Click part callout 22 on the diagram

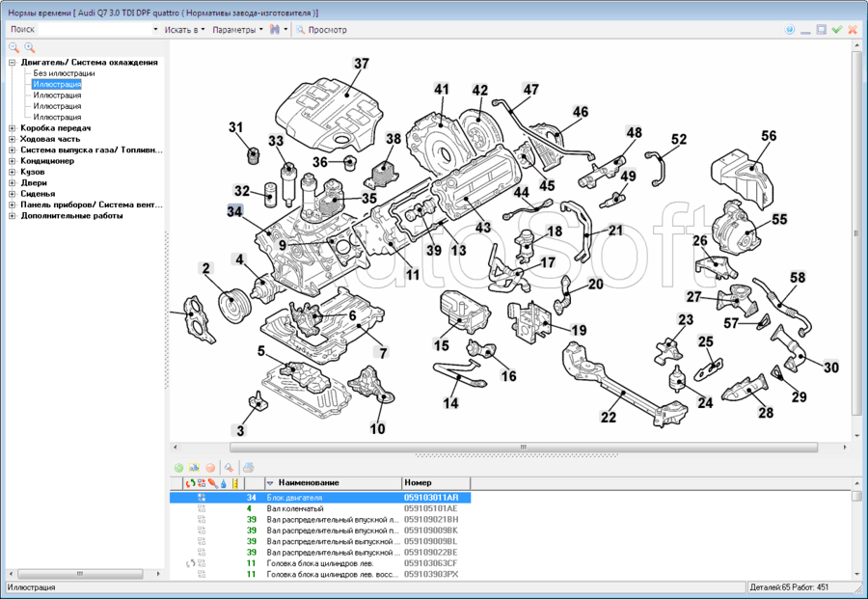point(609,417)
